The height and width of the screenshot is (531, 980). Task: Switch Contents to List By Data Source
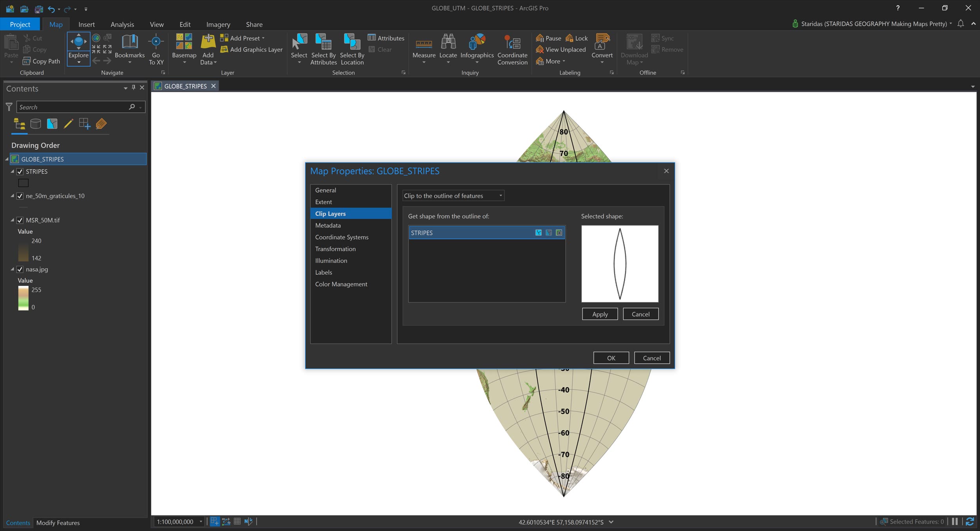[36, 124]
